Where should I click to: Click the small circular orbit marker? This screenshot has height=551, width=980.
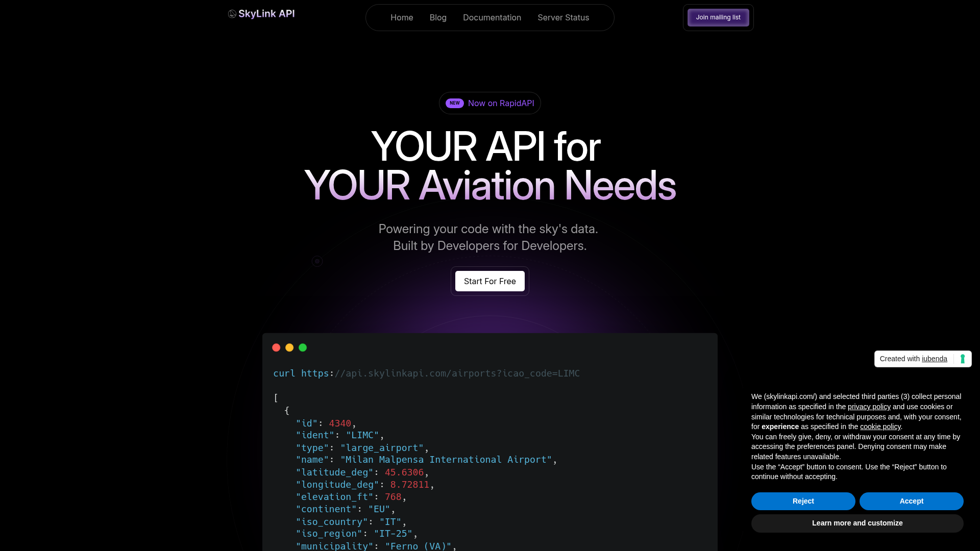tap(317, 261)
